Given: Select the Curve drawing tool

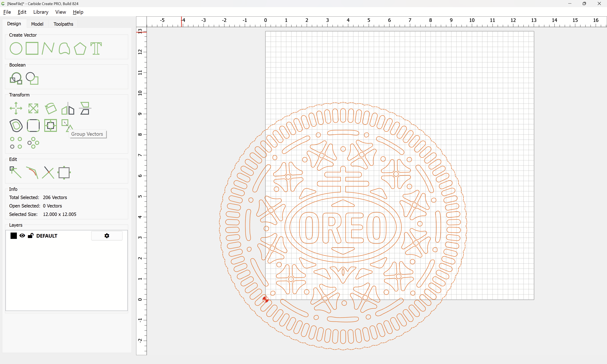Looking at the screenshot, I should (64, 48).
